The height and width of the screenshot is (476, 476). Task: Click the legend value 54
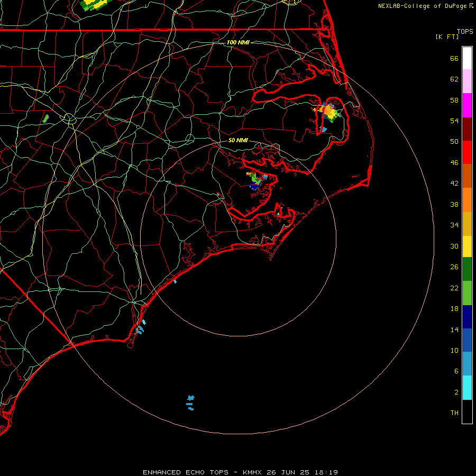(x=454, y=121)
